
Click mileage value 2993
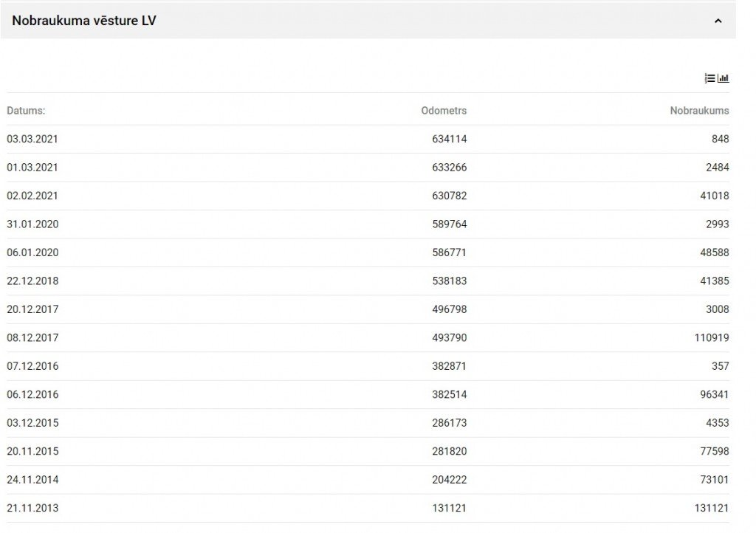718,224
